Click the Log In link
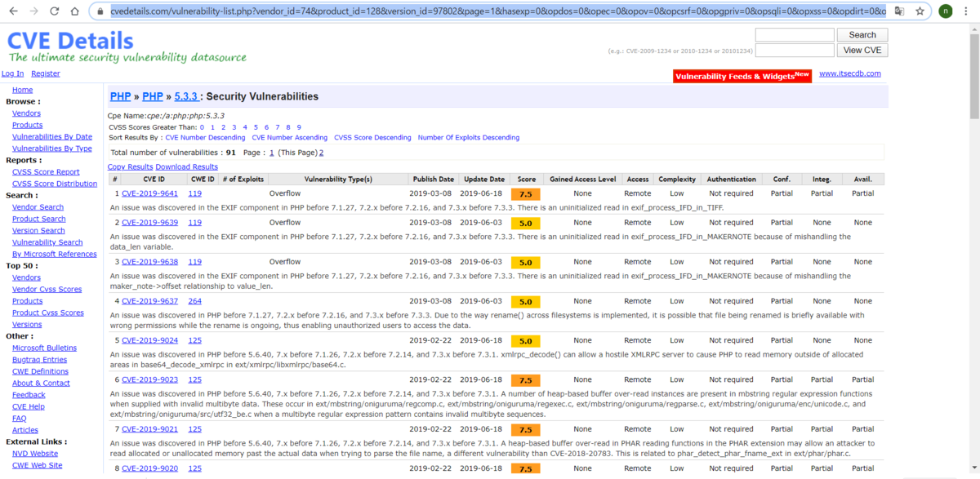The width and height of the screenshot is (980, 479). [x=12, y=73]
